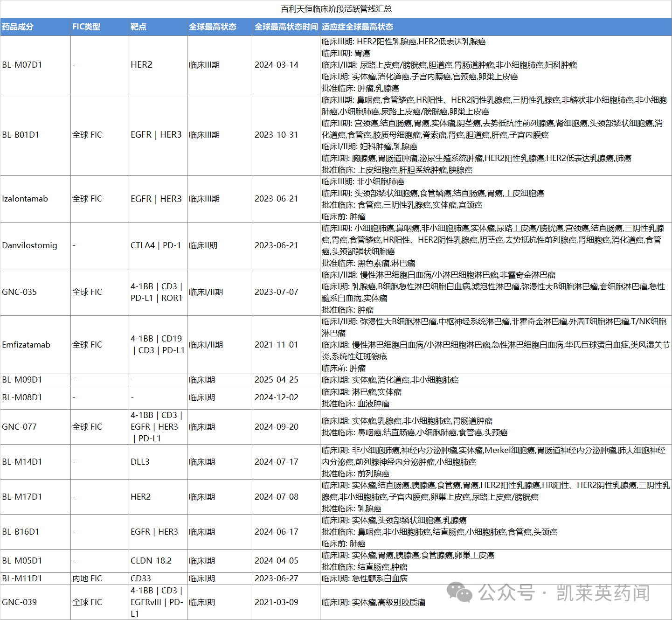
Task: Click indication 临床I期: 实体瘤,消化道癌,非小细胞肺癌
Action: (x=390, y=380)
